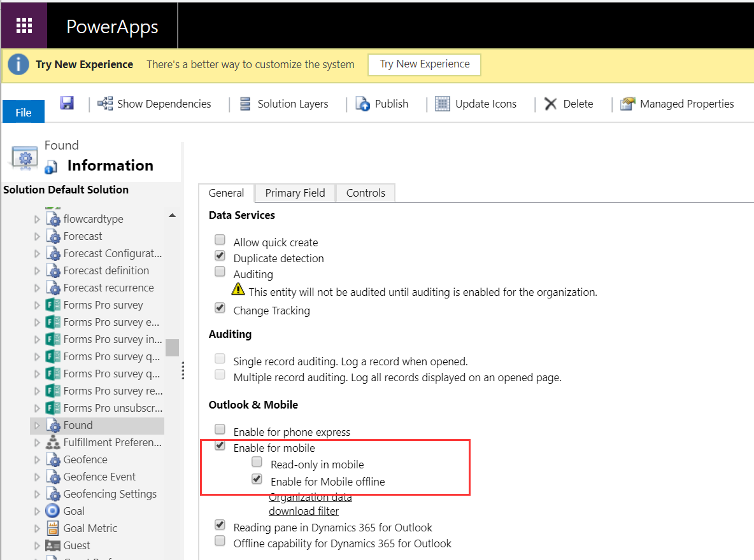Switch to the Controls tab

click(x=366, y=193)
